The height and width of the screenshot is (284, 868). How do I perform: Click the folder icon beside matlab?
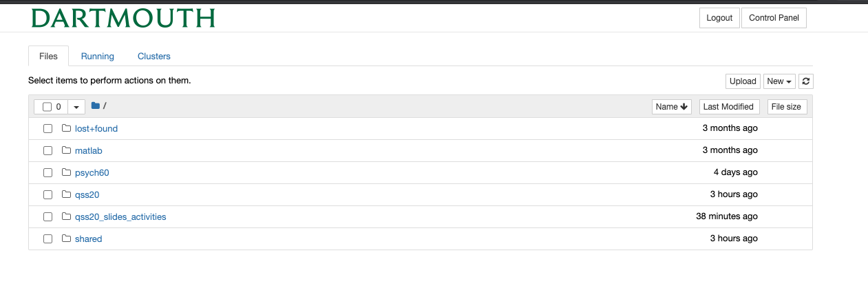[x=67, y=150]
